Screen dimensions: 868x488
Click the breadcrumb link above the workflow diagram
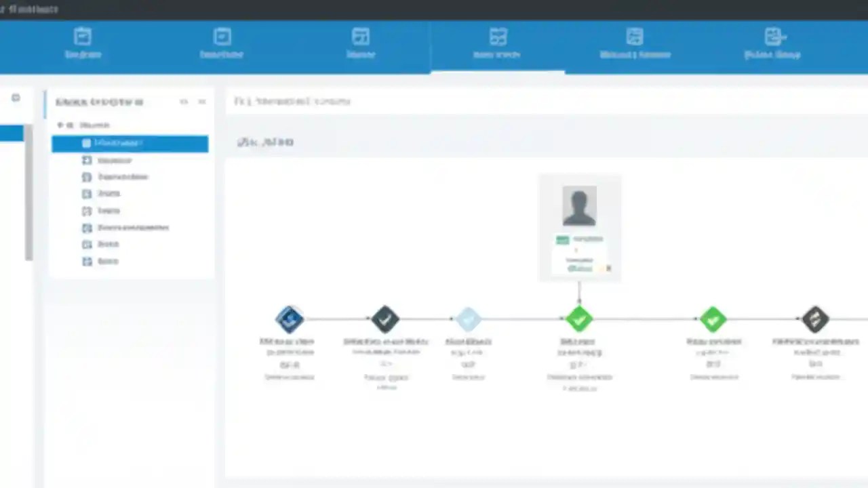point(292,101)
